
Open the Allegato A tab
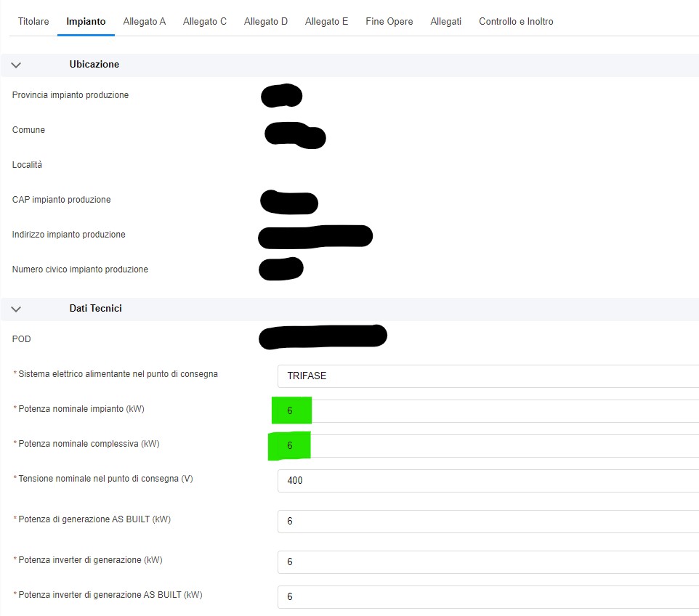pyautogui.click(x=145, y=22)
